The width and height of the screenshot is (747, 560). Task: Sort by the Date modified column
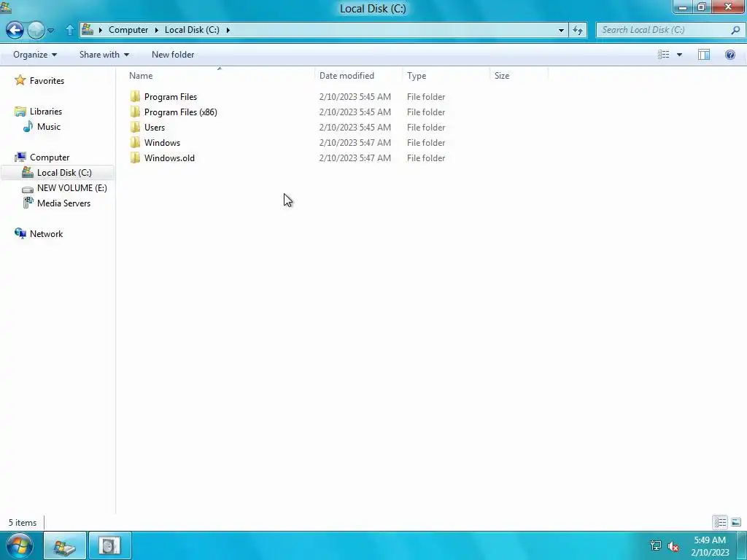358,75
